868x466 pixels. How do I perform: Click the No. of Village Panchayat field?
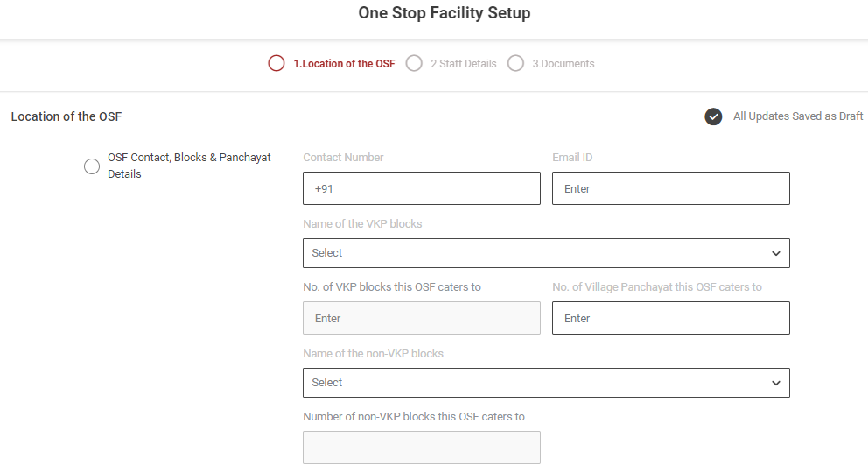[x=670, y=318]
